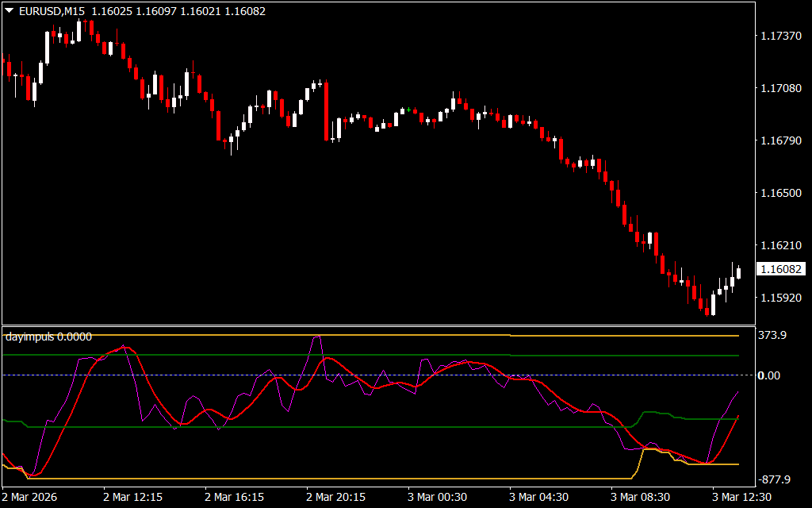
Task: Click the 1.17370 price scale label
Action: pyautogui.click(x=780, y=36)
